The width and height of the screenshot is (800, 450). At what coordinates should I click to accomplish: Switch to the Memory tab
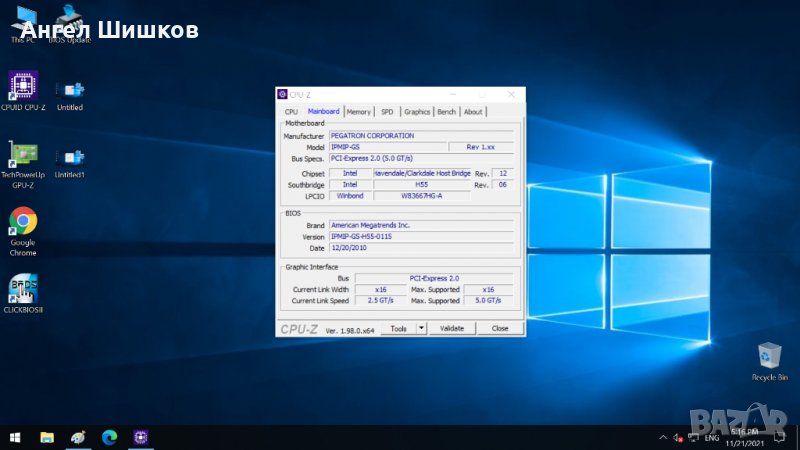359,112
